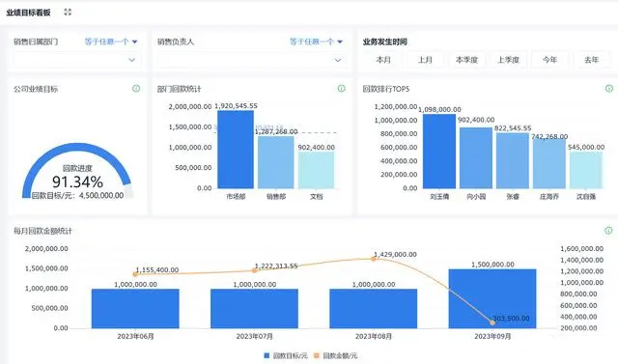Viewport: 618px width, 364px height.
Task: Expand 等于任意一个 condition for 销售归属部门
Action: [x=111, y=42]
